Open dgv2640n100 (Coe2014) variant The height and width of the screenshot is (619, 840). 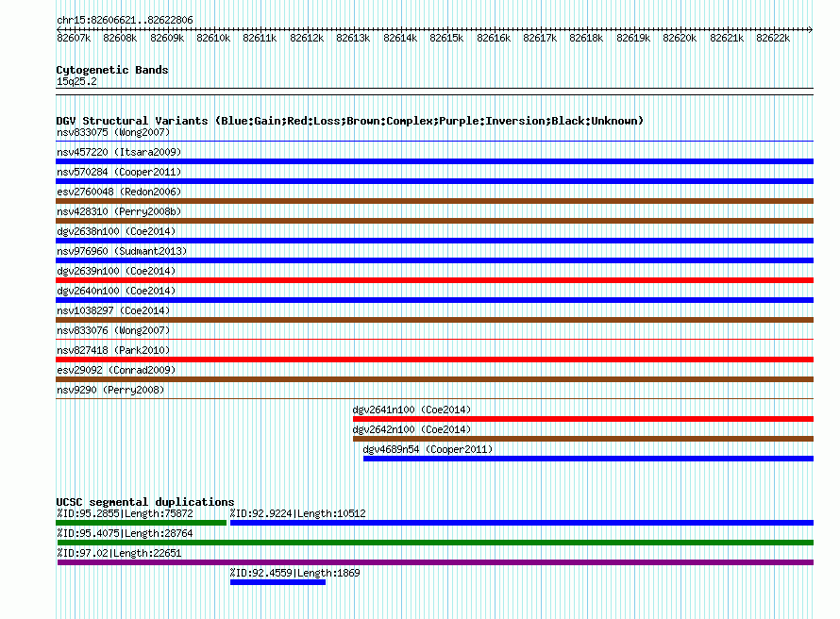click(434, 300)
